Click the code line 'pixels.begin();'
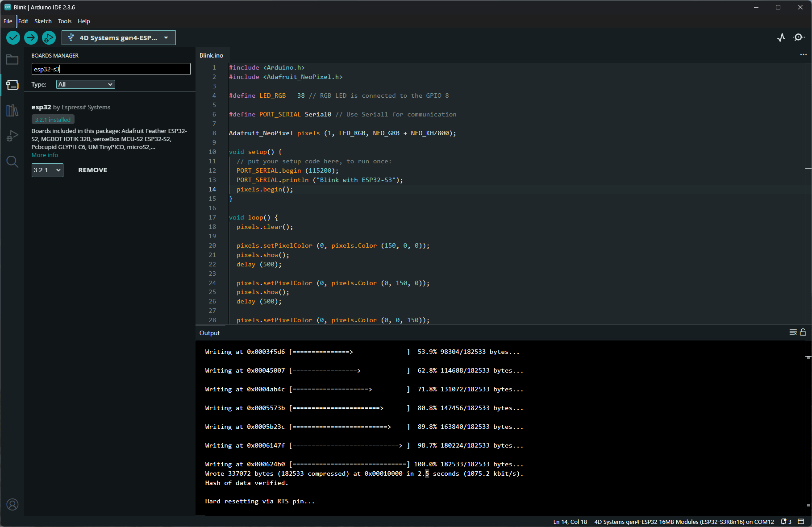 265,189
